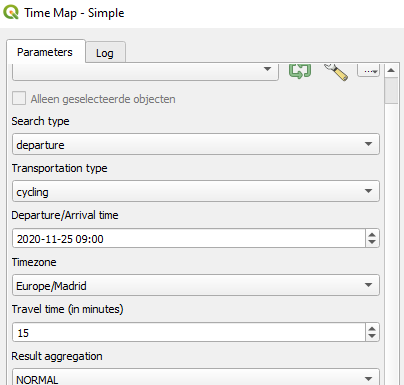Decrease Departure/Arrival time with down arrow
The height and width of the screenshot is (385, 404).
tap(372, 243)
